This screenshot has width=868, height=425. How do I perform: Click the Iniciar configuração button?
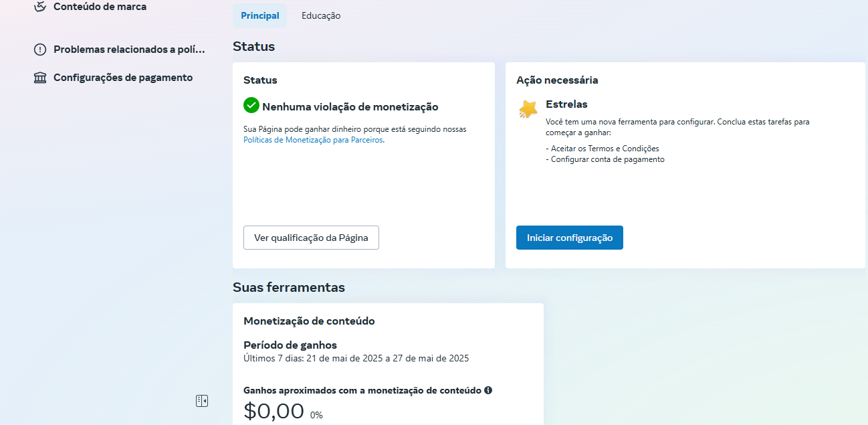point(569,237)
